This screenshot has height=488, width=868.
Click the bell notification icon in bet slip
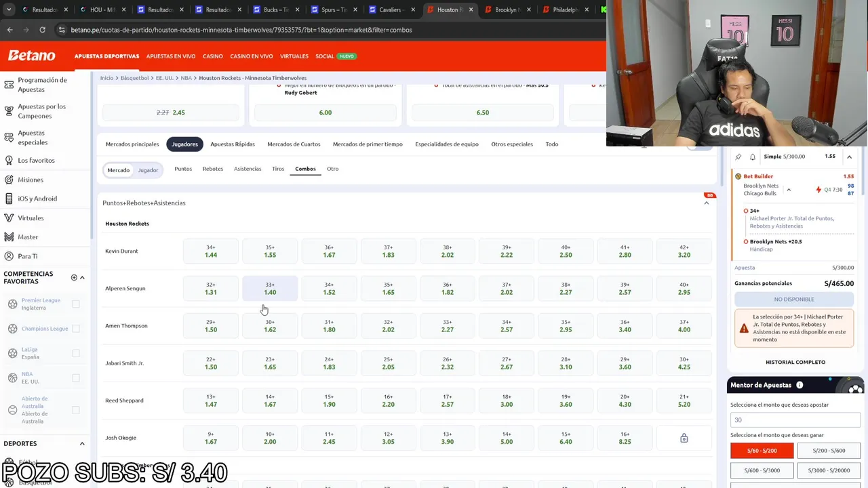pos(753,157)
